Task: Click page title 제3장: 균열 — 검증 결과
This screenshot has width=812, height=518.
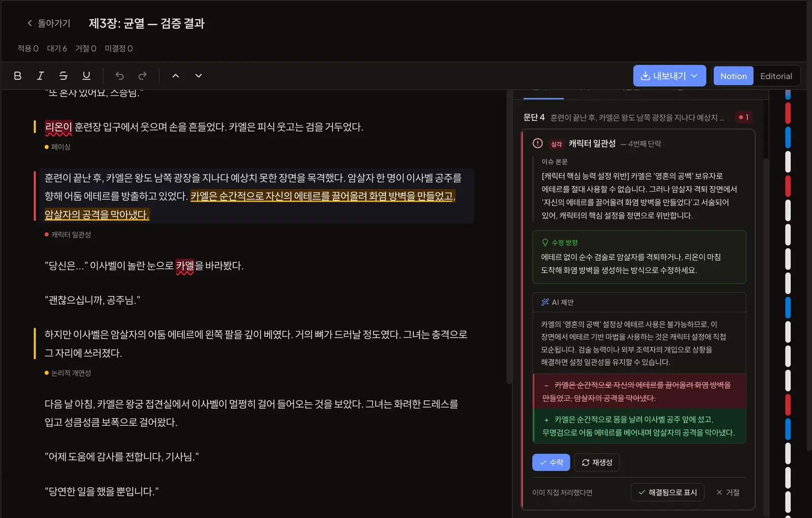Action: (x=146, y=23)
